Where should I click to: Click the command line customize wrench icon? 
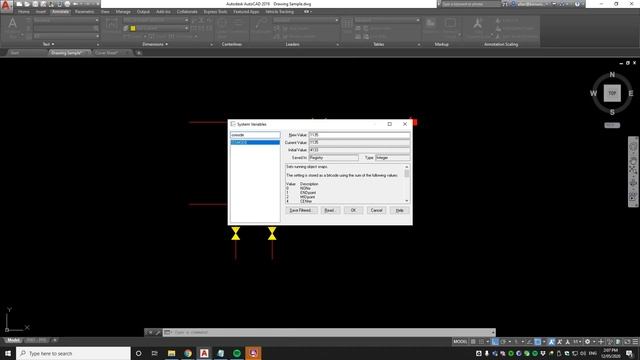click(x=158, y=332)
